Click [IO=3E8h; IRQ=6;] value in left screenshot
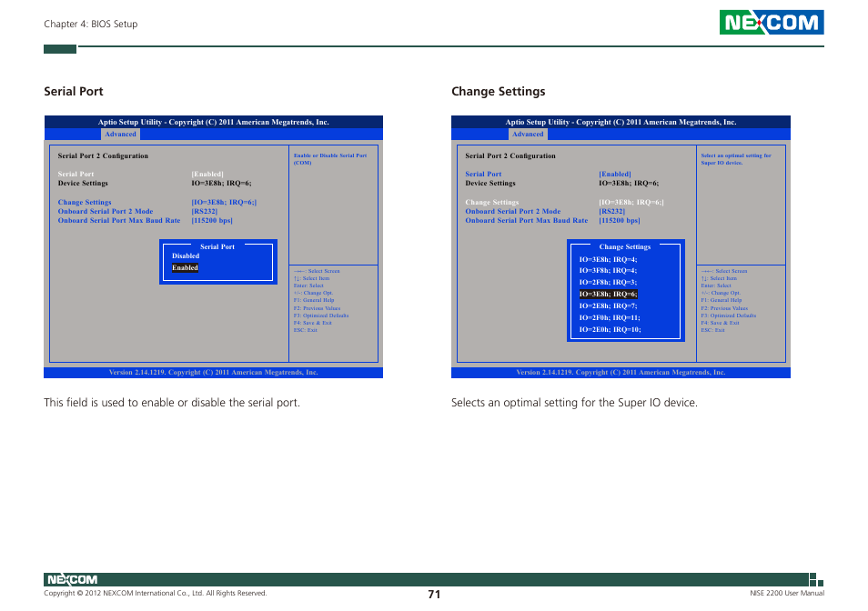The height and width of the screenshot is (611, 868). [224, 203]
